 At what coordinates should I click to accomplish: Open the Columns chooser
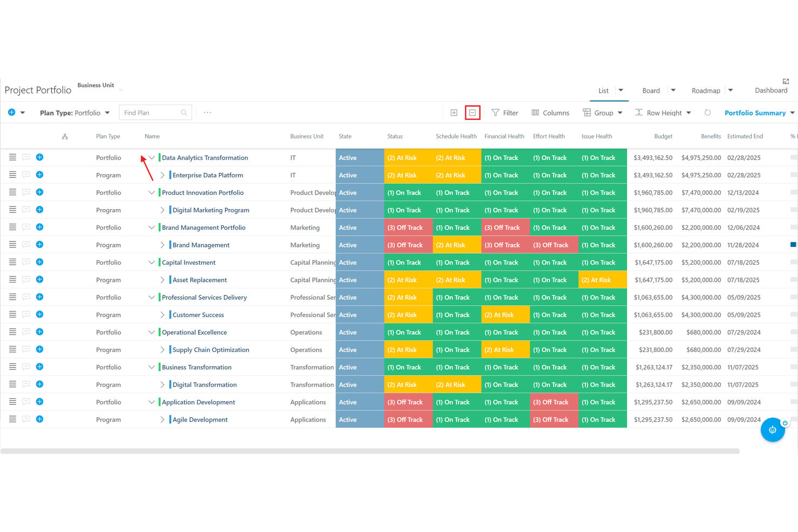(551, 113)
